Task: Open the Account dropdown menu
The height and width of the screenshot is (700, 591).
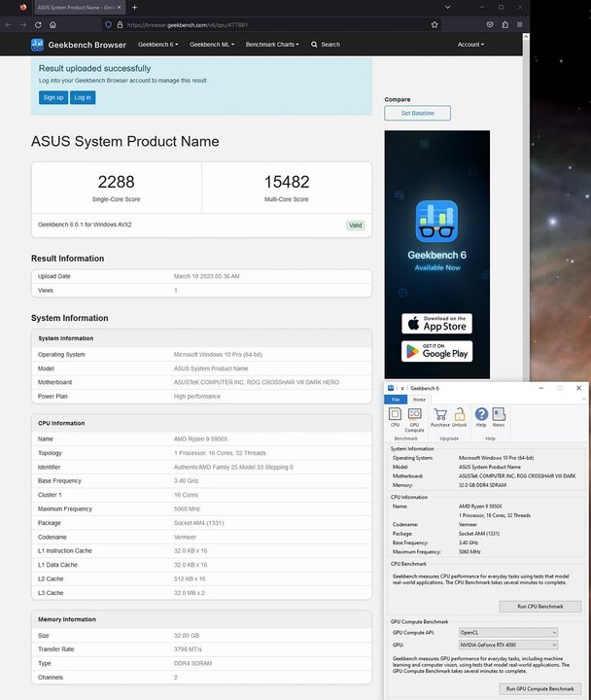Action: pos(470,44)
